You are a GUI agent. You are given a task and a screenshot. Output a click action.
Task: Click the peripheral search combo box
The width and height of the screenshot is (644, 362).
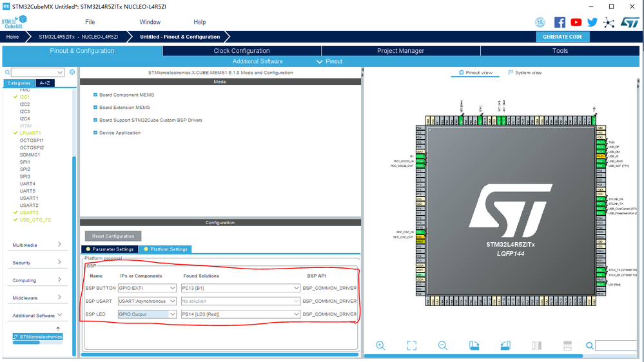point(37,72)
